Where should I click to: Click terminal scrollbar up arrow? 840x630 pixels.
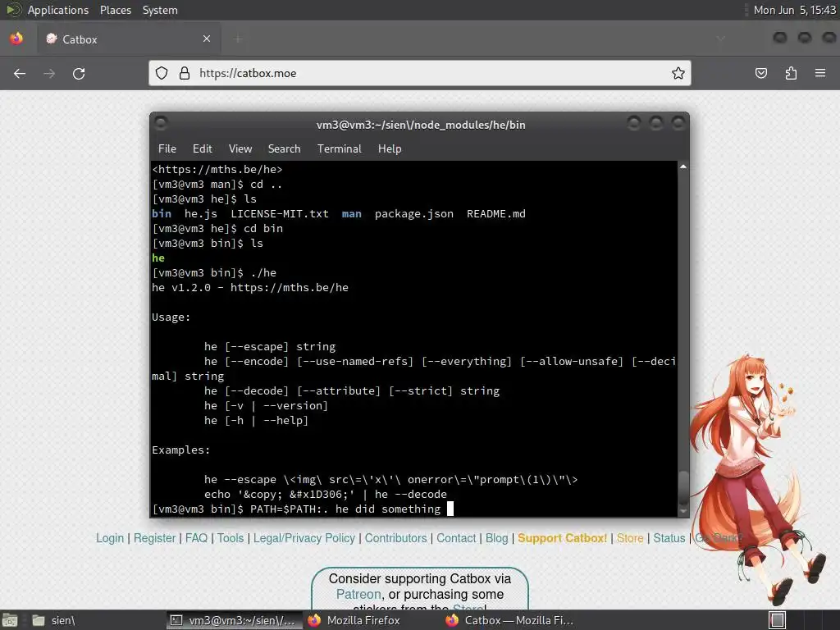click(683, 167)
